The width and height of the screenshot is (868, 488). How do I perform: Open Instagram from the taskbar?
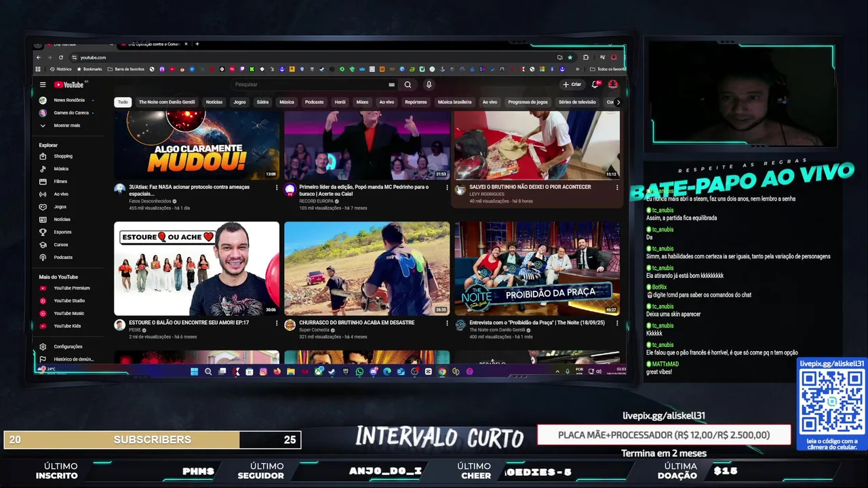tap(263, 371)
